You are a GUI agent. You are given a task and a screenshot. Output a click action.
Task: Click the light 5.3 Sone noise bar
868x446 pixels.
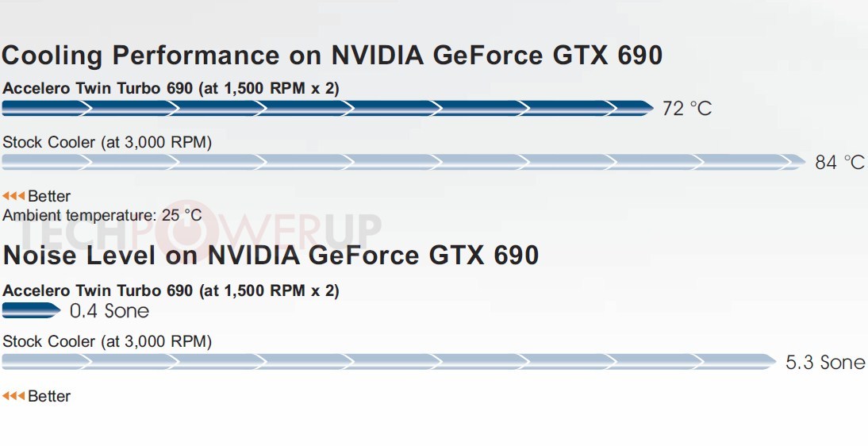[x=390, y=361]
